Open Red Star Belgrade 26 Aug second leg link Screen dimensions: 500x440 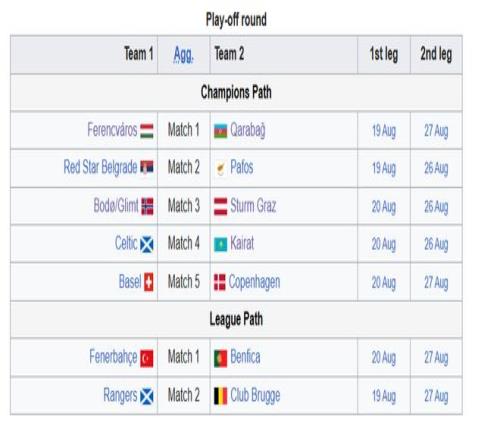click(x=436, y=168)
